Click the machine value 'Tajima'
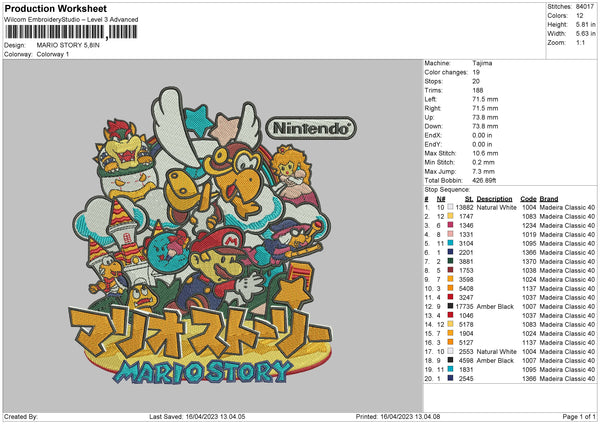Image resolution: width=600 pixels, height=424 pixels. 482,63
